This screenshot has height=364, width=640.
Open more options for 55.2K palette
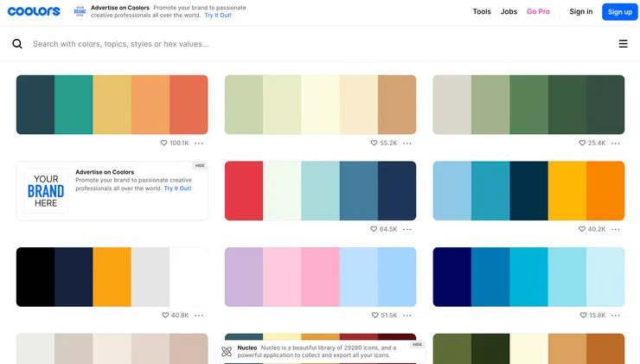[407, 144]
